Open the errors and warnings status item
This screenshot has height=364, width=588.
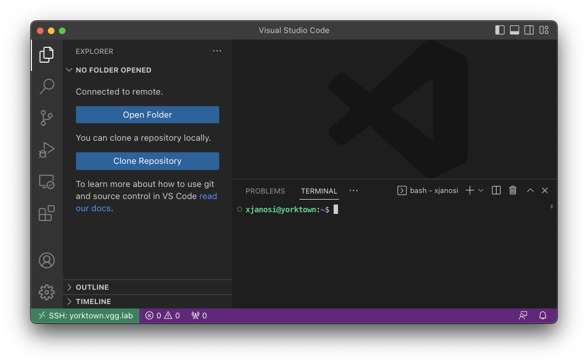[163, 316]
